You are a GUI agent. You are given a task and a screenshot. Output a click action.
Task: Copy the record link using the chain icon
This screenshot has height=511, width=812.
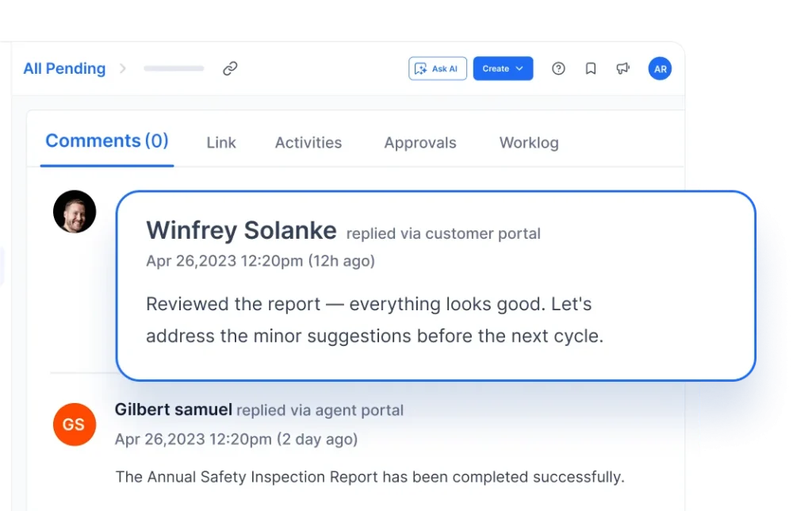tap(230, 69)
